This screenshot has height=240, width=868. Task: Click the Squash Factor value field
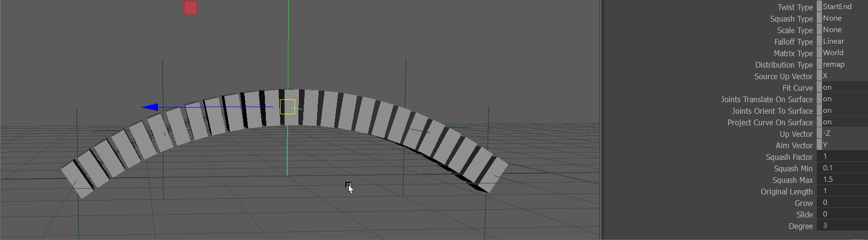pos(843,156)
